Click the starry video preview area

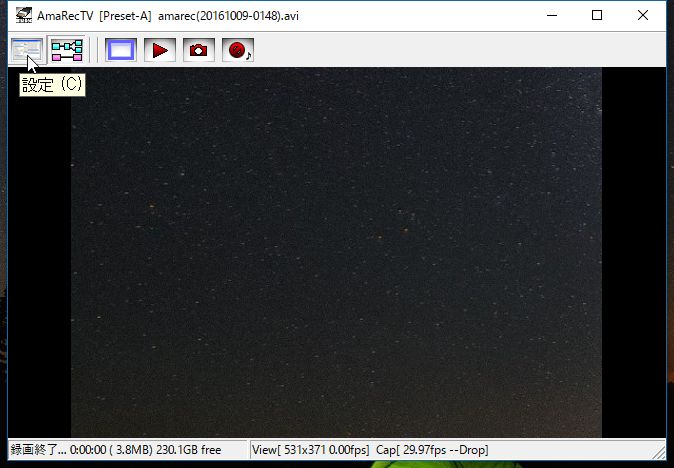pos(336,252)
